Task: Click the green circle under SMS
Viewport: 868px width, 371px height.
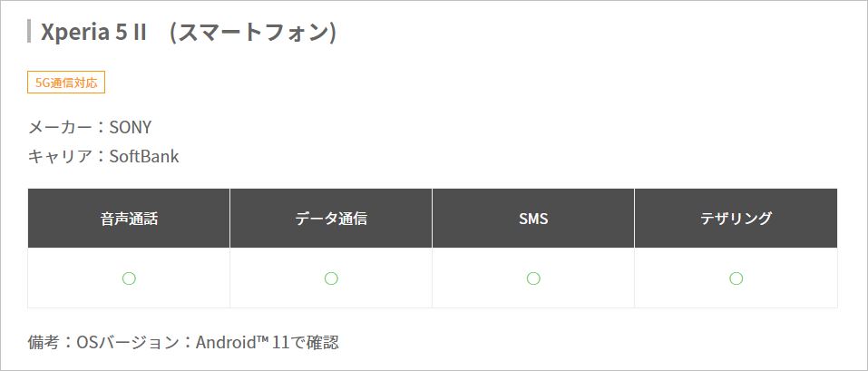Action: (533, 278)
